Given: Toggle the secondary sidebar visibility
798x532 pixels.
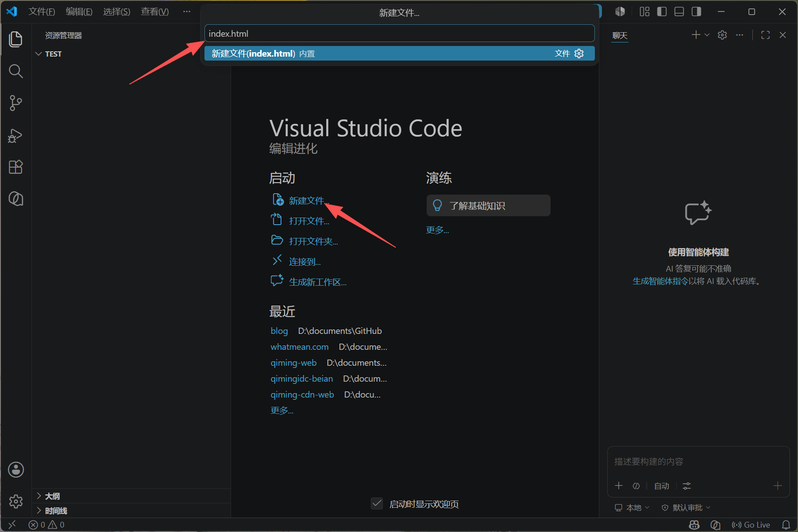Looking at the screenshot, I should (x=696, y=11).
